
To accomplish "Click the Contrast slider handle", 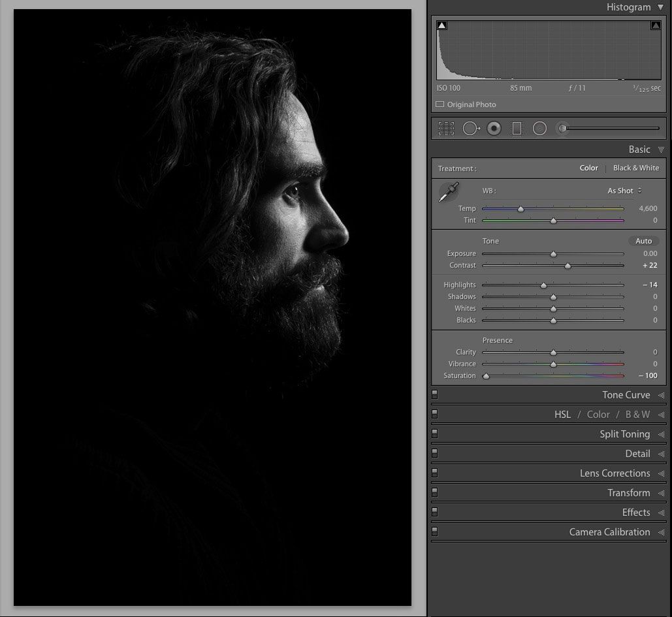I will tap(568, 266).
